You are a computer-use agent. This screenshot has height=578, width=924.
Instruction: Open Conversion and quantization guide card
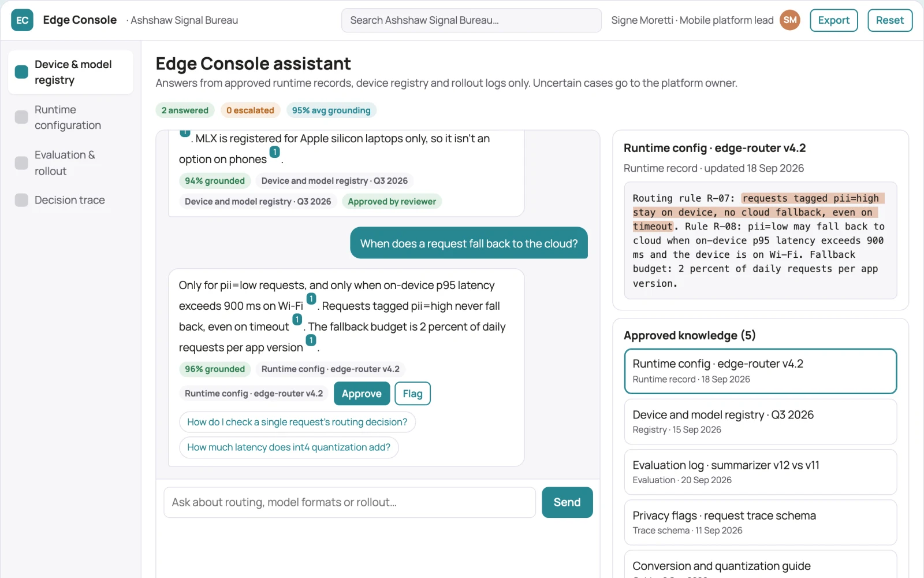tap(760, 564)
